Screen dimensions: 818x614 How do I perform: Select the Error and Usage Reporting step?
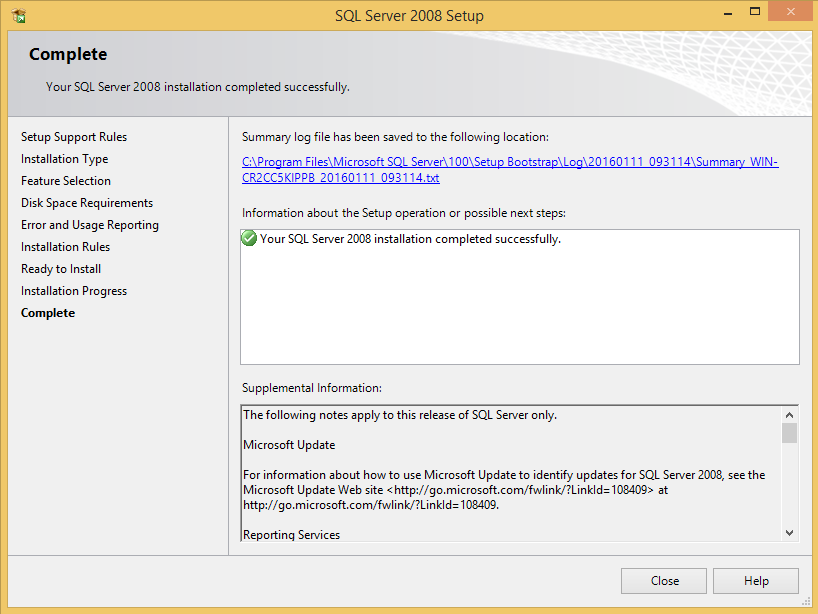click(x=90, y=225)
